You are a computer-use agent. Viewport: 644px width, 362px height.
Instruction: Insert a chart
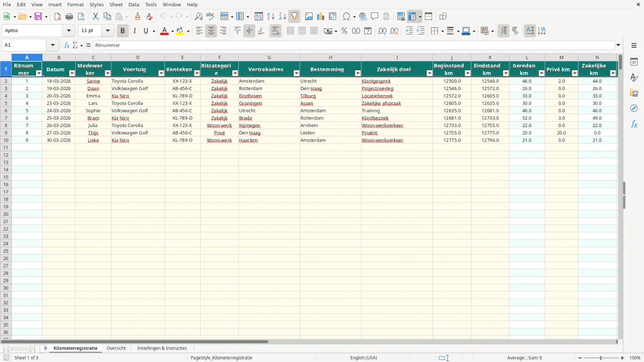click(321, 17)
